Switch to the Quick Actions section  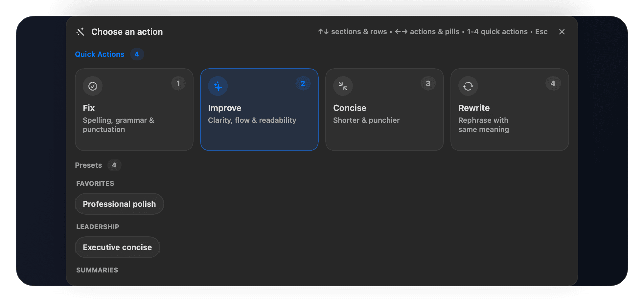pyautogui.click(x=100, y=54)
